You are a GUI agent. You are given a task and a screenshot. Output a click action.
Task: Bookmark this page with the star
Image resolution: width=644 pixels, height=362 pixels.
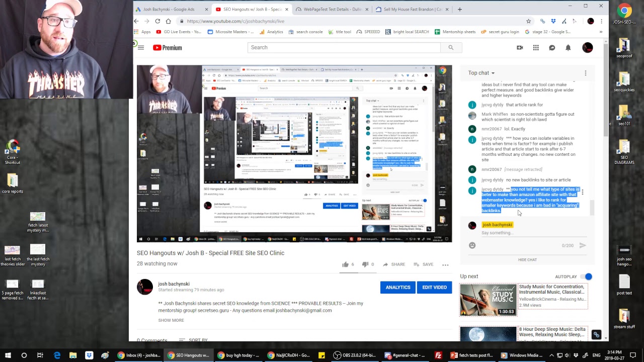(528, 21)
